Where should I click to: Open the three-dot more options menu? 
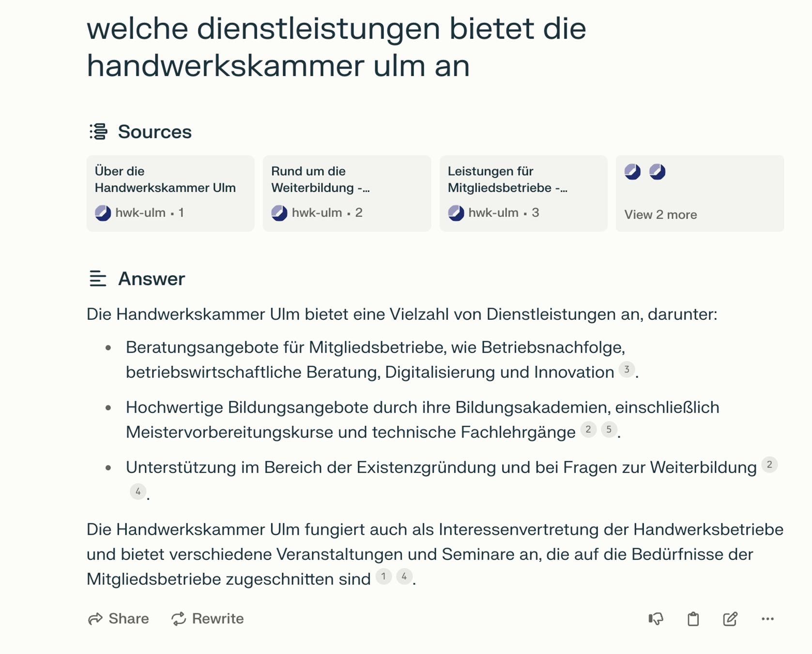(x=767, y=619)
